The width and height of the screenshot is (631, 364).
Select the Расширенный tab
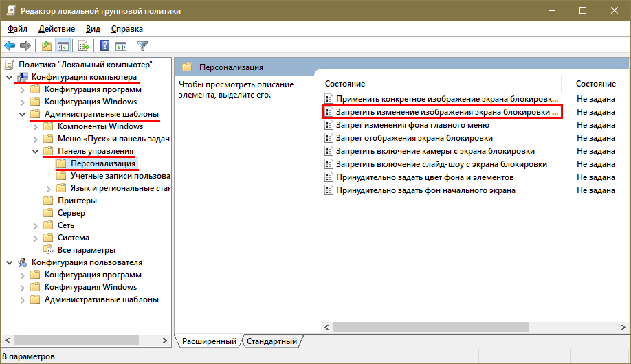pyautogui.click(x=209, y=341)
